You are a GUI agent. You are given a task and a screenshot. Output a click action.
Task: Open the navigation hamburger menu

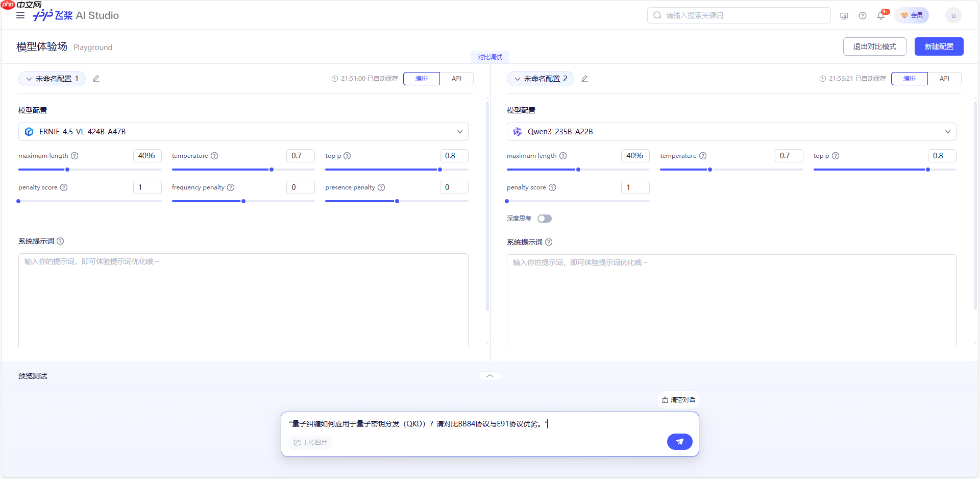coord(20,15)
